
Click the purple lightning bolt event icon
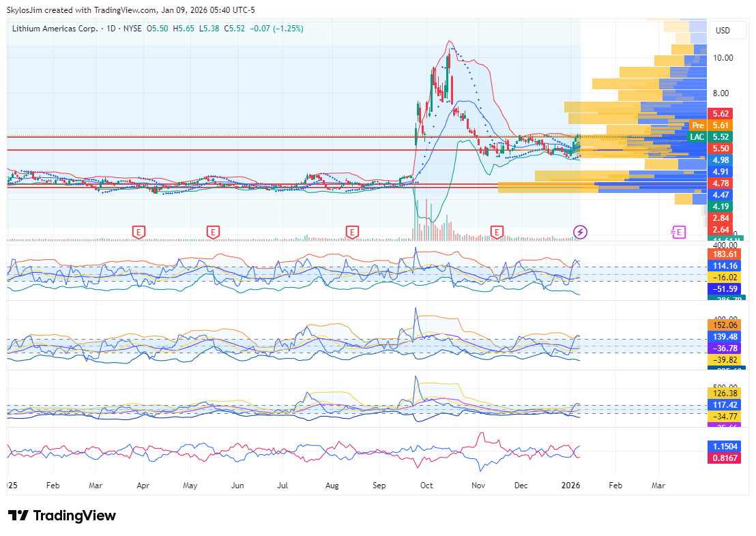[x=580, y=233]
